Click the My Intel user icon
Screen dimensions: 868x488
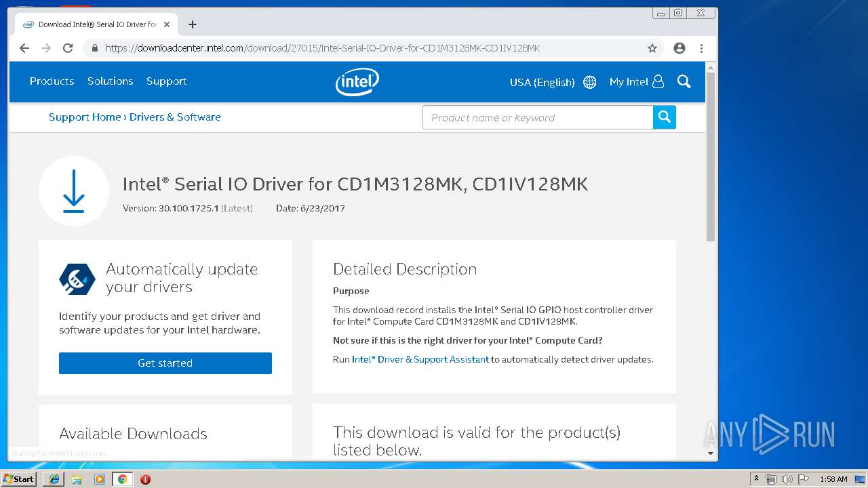[658, 82]
